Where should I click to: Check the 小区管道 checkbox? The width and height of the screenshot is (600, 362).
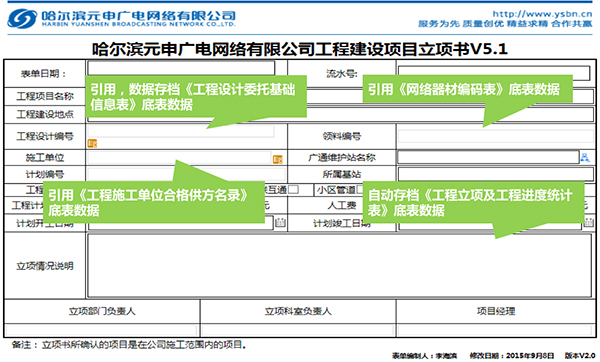point(360,189)
